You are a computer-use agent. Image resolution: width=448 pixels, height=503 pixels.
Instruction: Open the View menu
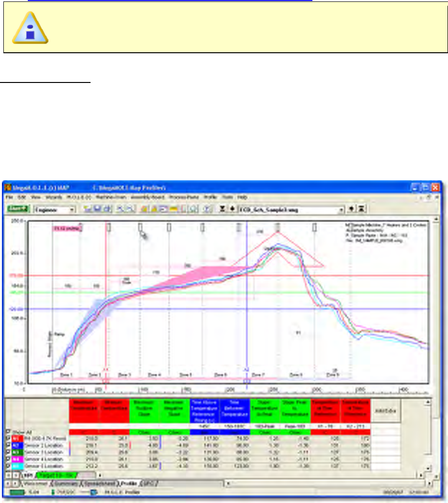pyautogui.click(x=35, y=197)
